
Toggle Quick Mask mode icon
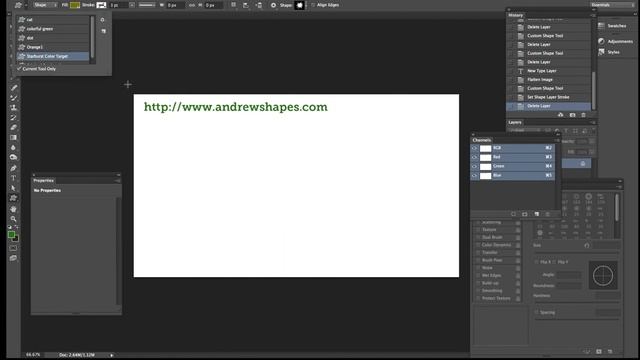13,248
